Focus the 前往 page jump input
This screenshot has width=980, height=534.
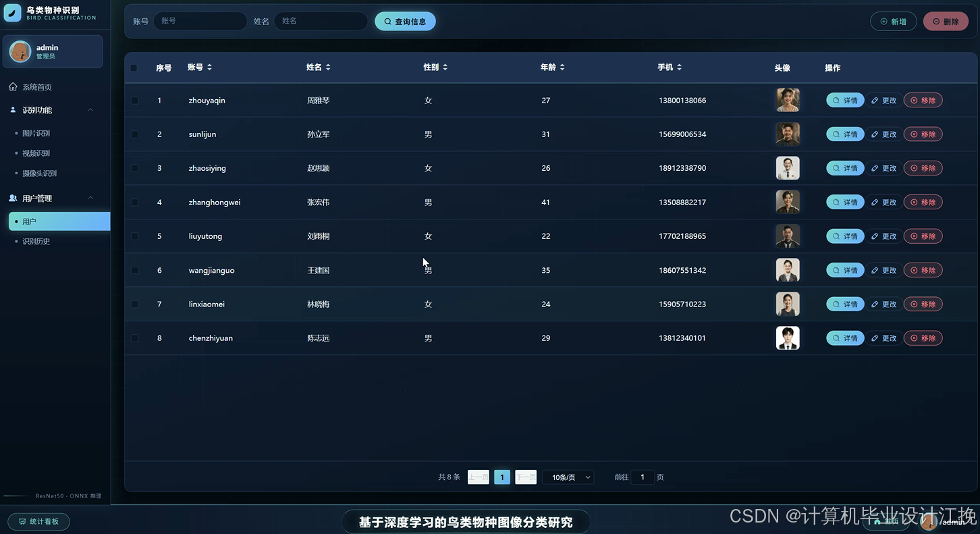[x=643, y=477]
